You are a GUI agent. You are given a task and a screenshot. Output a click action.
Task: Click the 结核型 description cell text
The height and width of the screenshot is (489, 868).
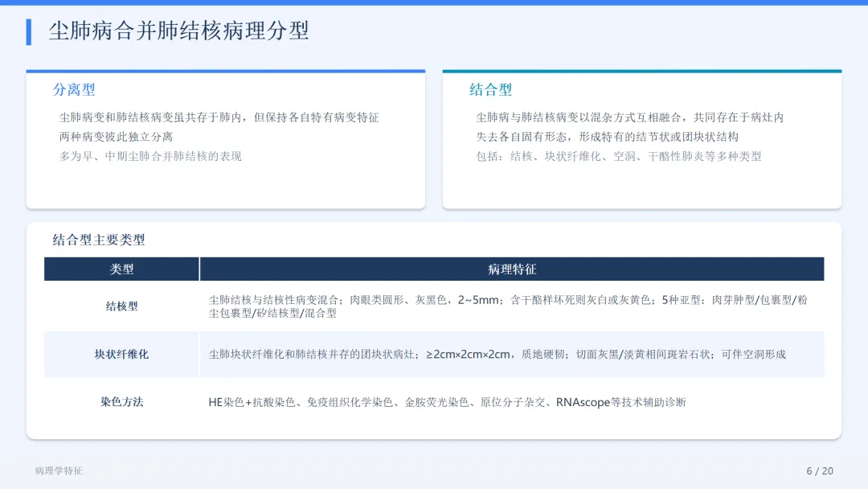pos(508,306)
